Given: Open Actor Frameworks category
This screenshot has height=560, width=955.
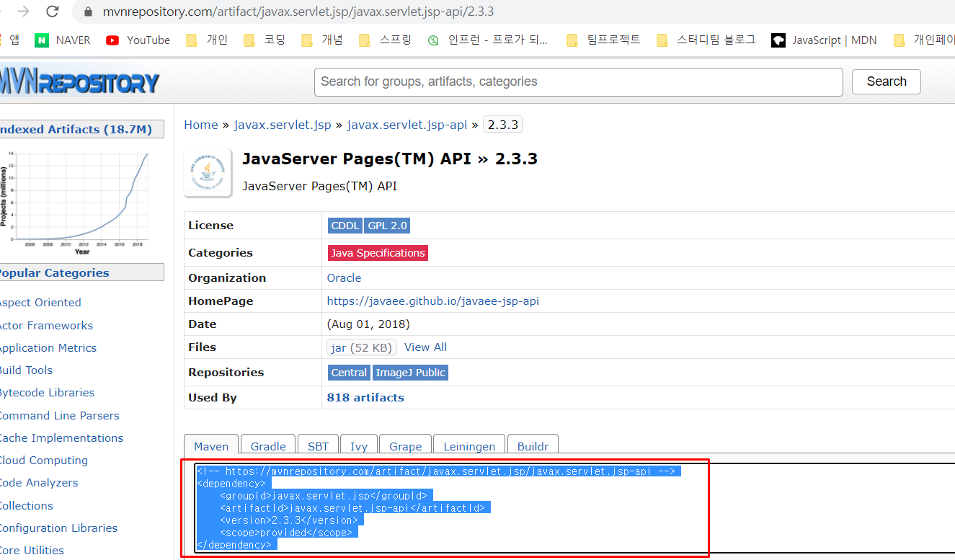Looking at the screenshot, I should point(45,326).
